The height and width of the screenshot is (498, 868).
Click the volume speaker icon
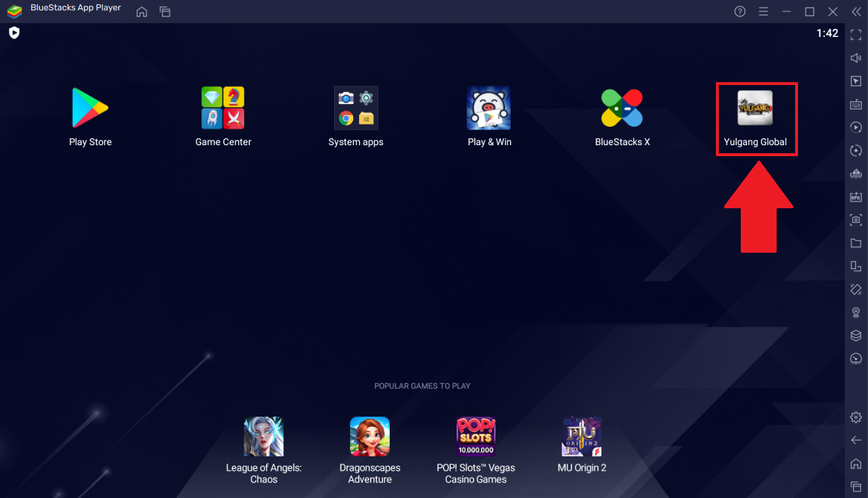pos(856,58)
